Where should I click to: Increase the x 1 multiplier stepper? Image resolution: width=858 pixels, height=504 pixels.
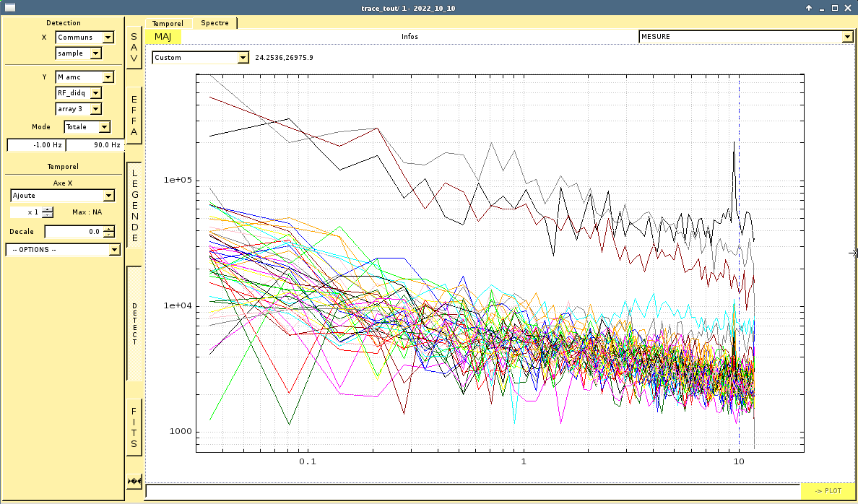click(48, 209)
